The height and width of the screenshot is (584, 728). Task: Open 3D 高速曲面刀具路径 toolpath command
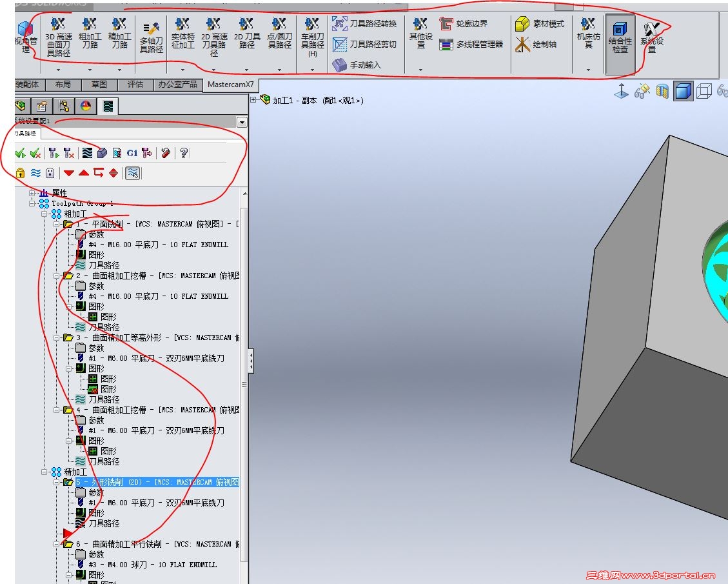coord(59,37)
